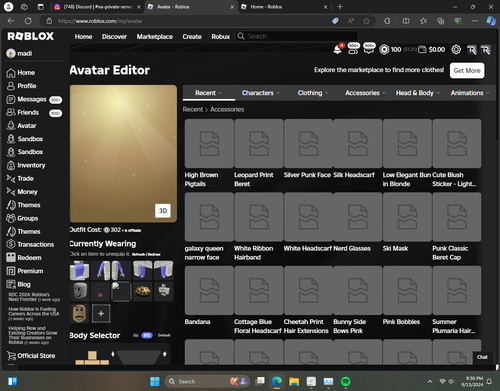Open the friend requests icon with 500+ badge in the top bar
This screenshot has width=500, height=391.
353,49
